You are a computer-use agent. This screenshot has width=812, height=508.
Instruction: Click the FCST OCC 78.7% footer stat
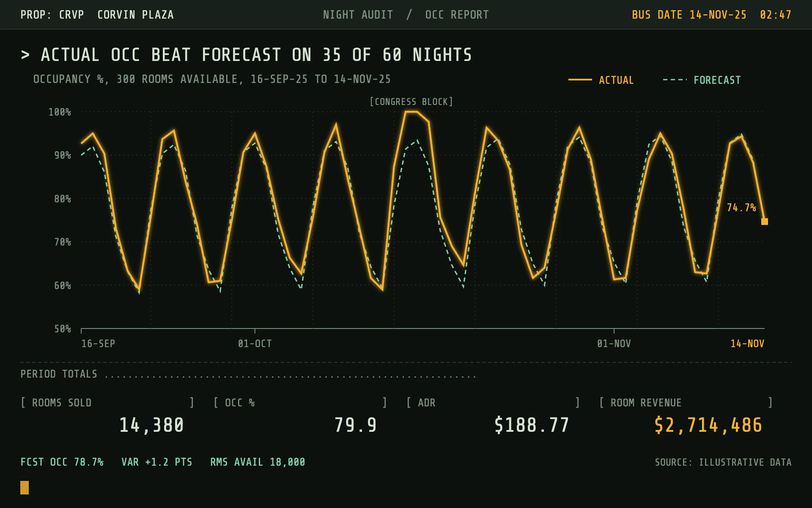click(62, 462)
